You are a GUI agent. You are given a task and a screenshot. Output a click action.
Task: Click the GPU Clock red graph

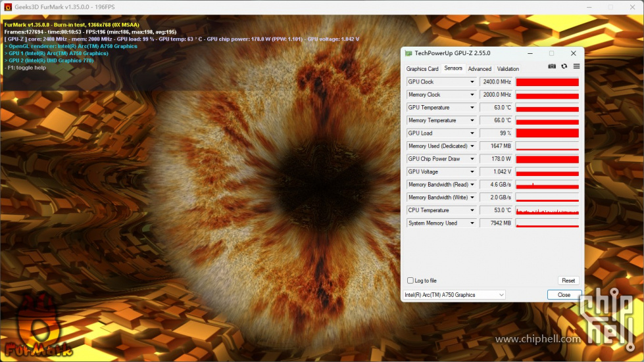coord(547,82)
